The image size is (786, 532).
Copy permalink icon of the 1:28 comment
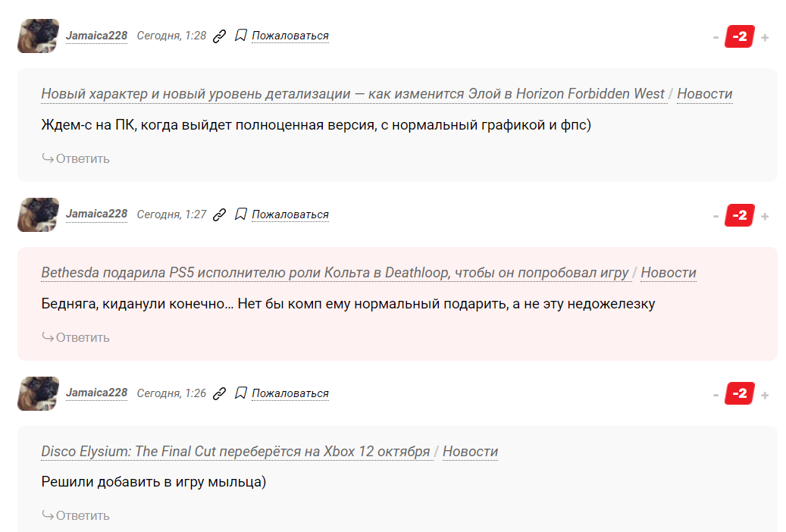tap(220, 36)
